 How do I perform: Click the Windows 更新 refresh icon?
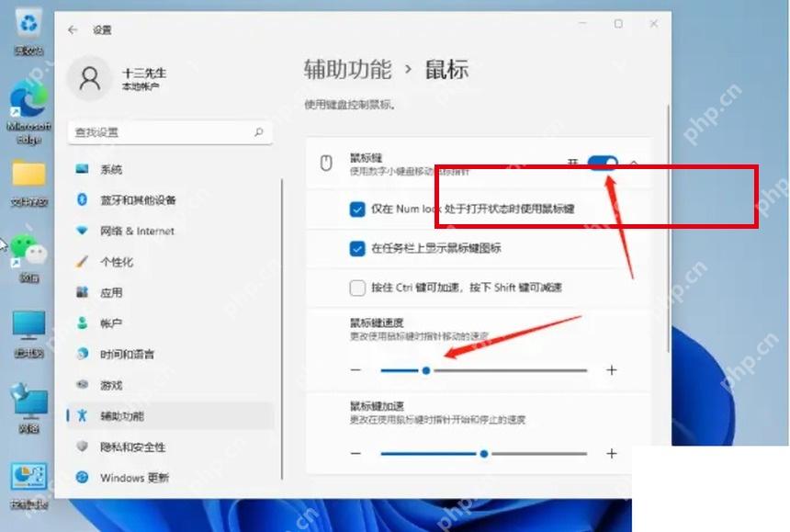tap(82, 477)
